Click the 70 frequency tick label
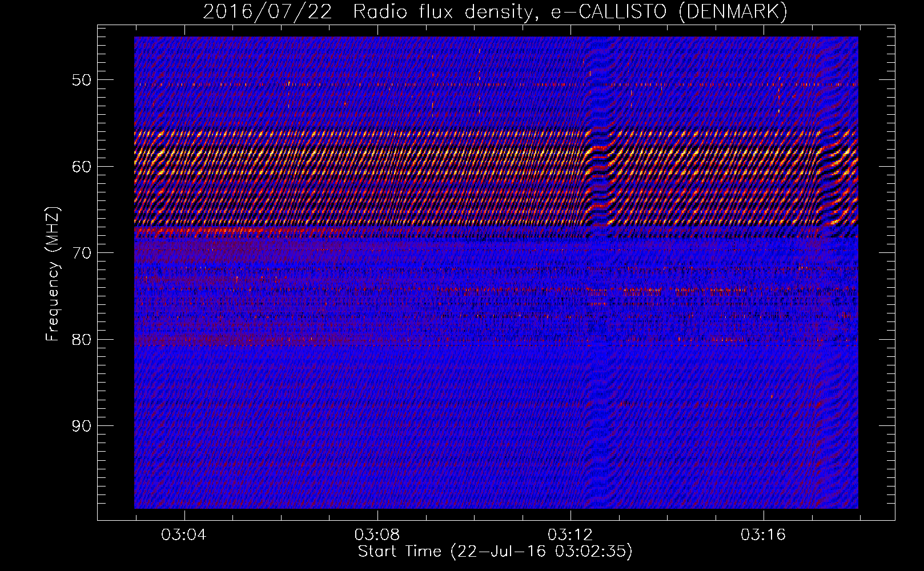 pos(81,253)
